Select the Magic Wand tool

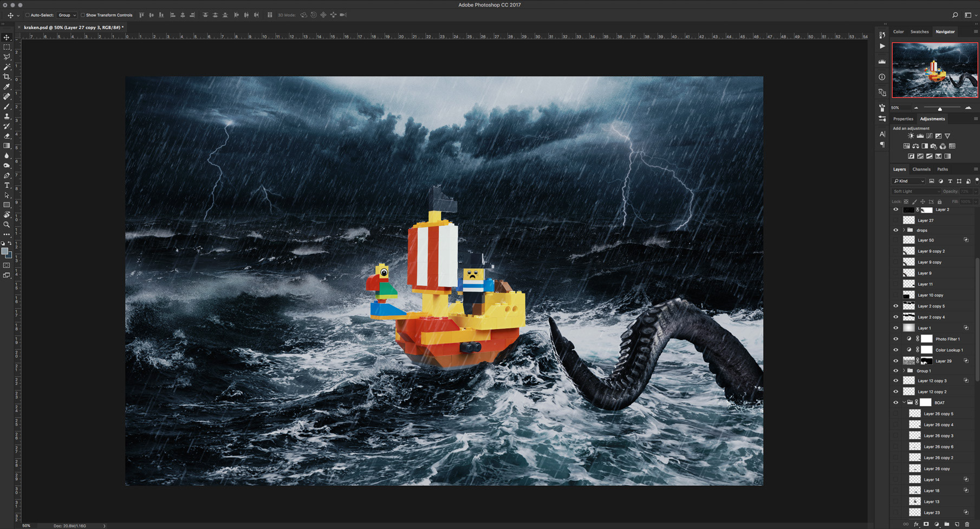pyautogui.click(x=7, y=67)
